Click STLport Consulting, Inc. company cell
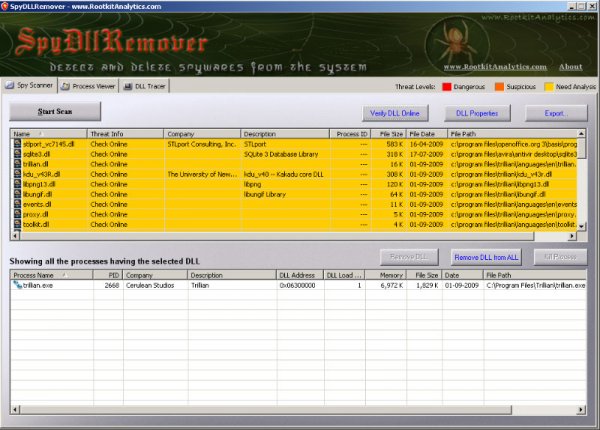The image size is (600, 430). (x=202, y=144)
